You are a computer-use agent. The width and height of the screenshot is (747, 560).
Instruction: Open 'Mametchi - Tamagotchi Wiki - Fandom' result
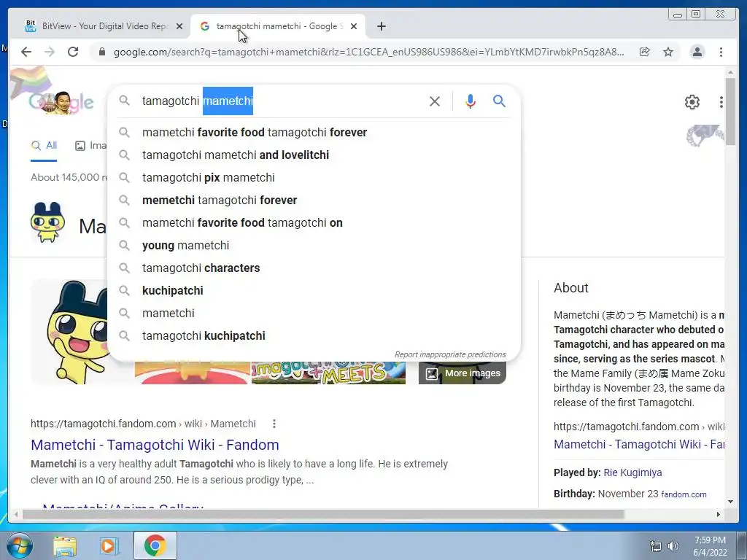point(155,445)
